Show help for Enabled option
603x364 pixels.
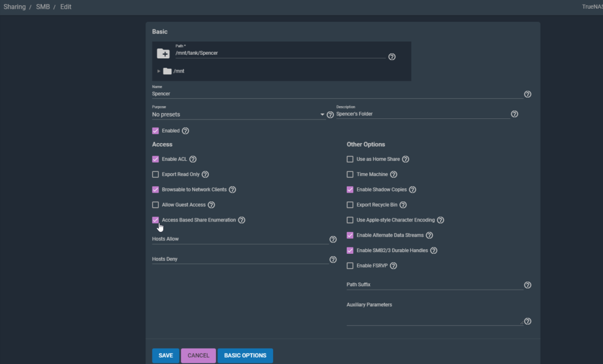point(185,131)
